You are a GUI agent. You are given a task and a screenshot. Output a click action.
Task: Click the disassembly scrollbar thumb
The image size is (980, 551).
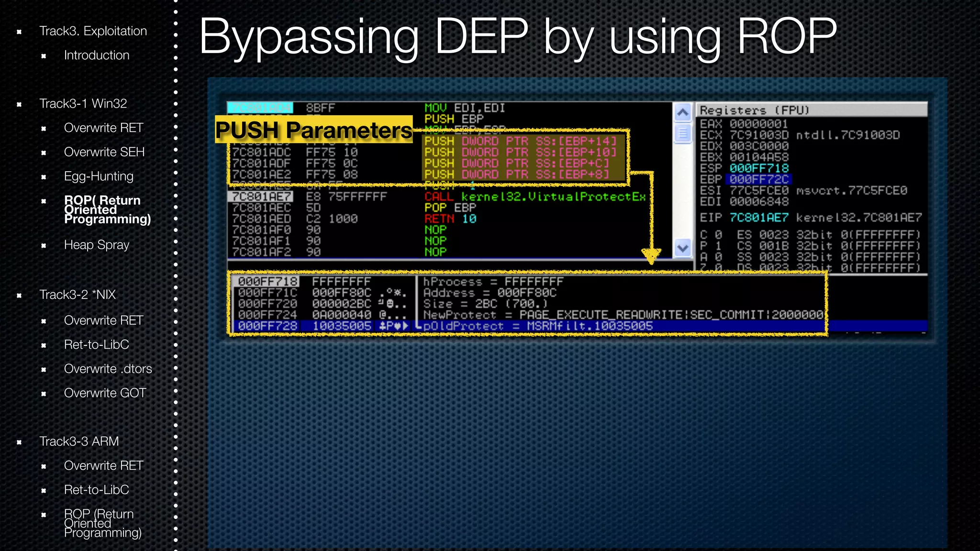[x=682, y=133]
